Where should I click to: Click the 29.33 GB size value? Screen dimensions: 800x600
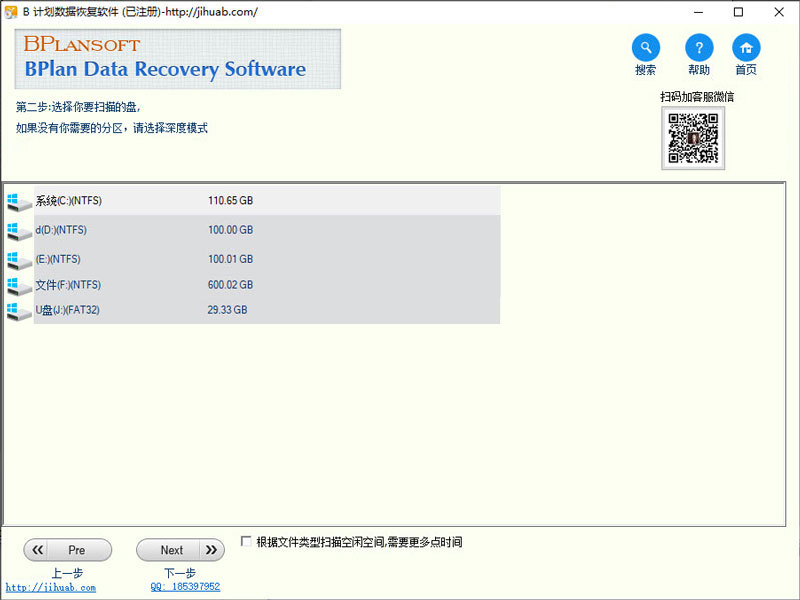point(227,310)
